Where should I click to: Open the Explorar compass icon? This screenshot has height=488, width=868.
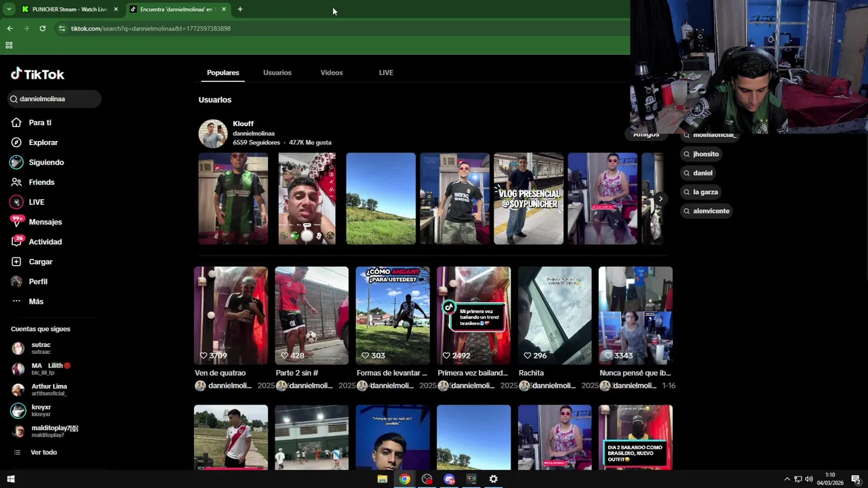tap(16, 142)
